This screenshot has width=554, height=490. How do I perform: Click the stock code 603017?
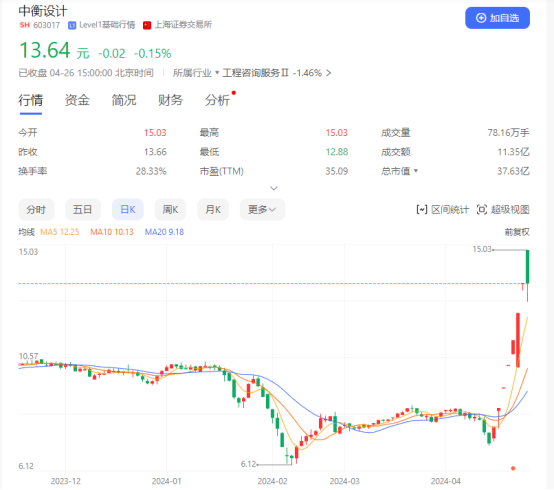(x=47, y=25)
